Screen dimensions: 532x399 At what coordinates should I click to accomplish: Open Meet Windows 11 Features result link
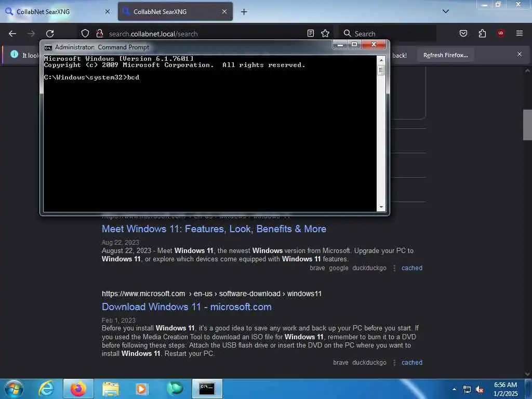(x=214, y=229)
